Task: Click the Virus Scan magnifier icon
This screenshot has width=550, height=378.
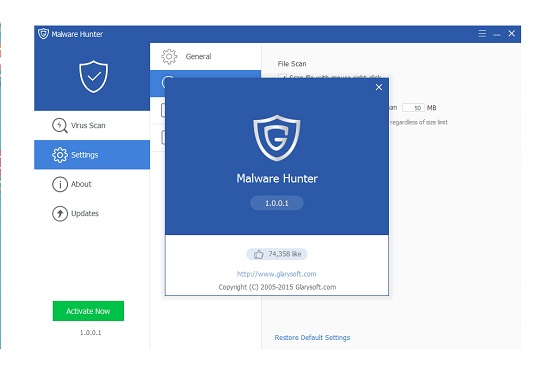Action: click(60, 126)
